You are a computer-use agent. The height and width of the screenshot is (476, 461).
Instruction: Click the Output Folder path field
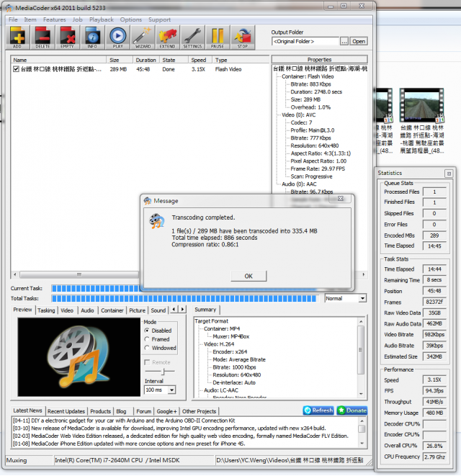[305, 41]
